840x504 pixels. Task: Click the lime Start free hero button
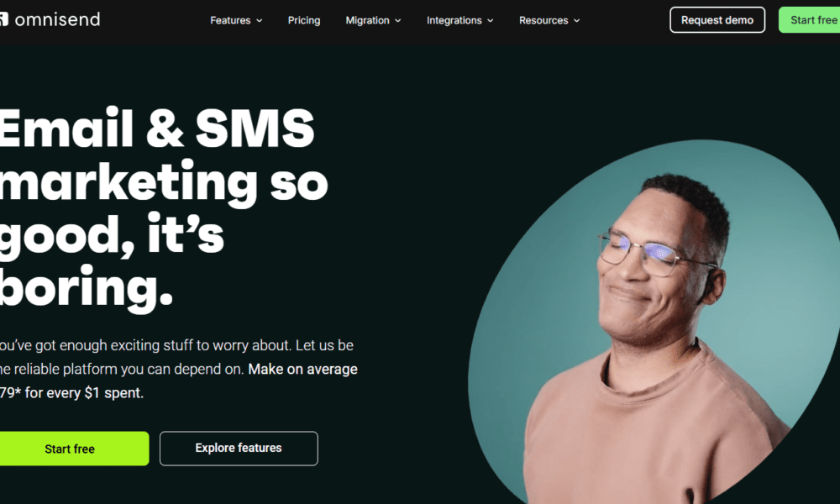(x=75, y=449)
